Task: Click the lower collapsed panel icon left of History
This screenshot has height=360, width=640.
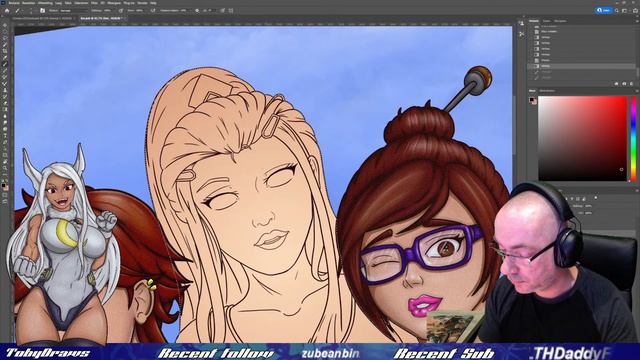Action: pos(521,34)
